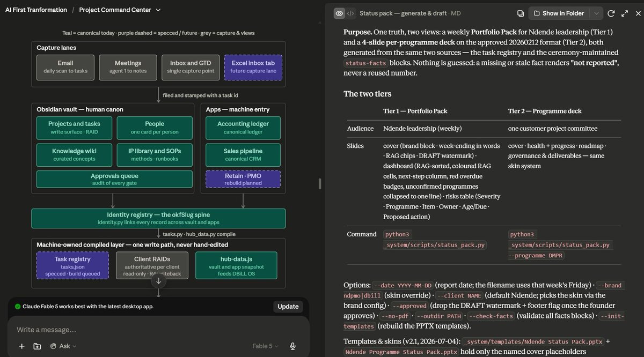The image size is (644, 357).
Task: Click the hub-data.js node
Action: click(237, 265)
